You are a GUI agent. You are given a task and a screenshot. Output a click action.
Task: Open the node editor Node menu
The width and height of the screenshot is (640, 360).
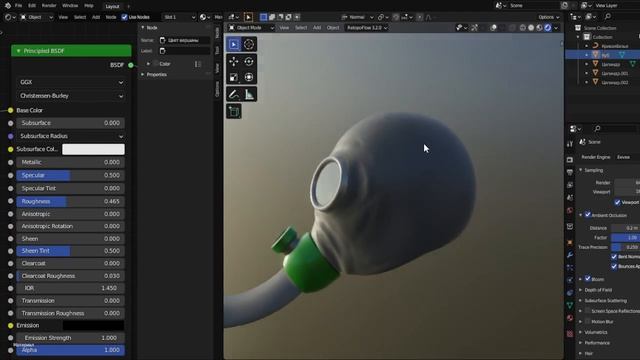tap(111, 17)
